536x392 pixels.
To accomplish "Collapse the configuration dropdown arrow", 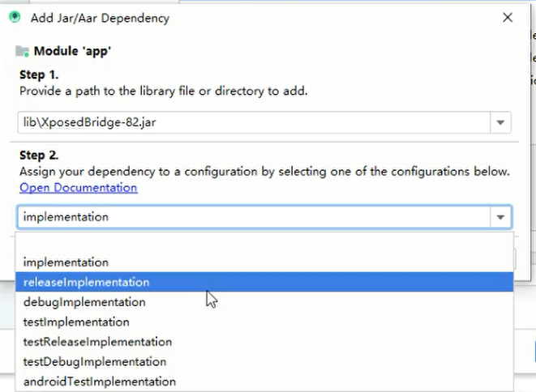I will 500,217.
